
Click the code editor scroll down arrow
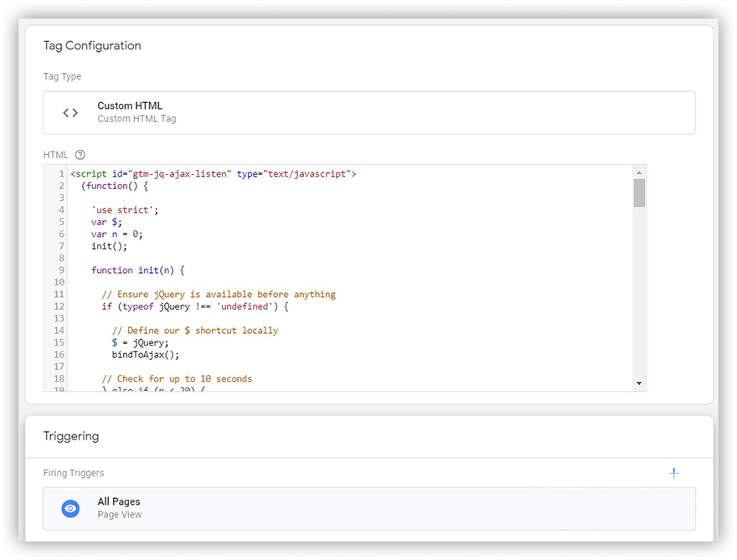point(639,383)
